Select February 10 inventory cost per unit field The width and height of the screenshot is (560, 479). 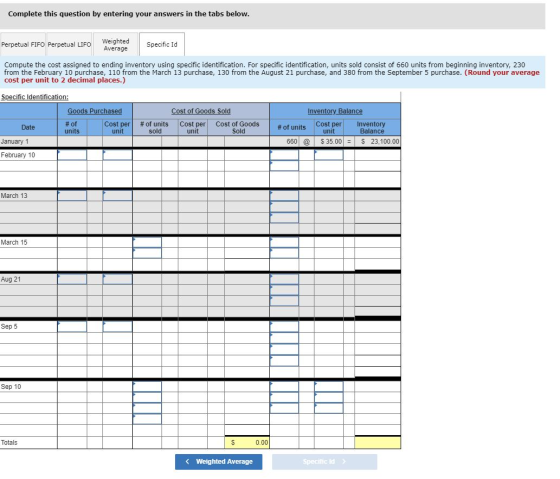(329, 155)
